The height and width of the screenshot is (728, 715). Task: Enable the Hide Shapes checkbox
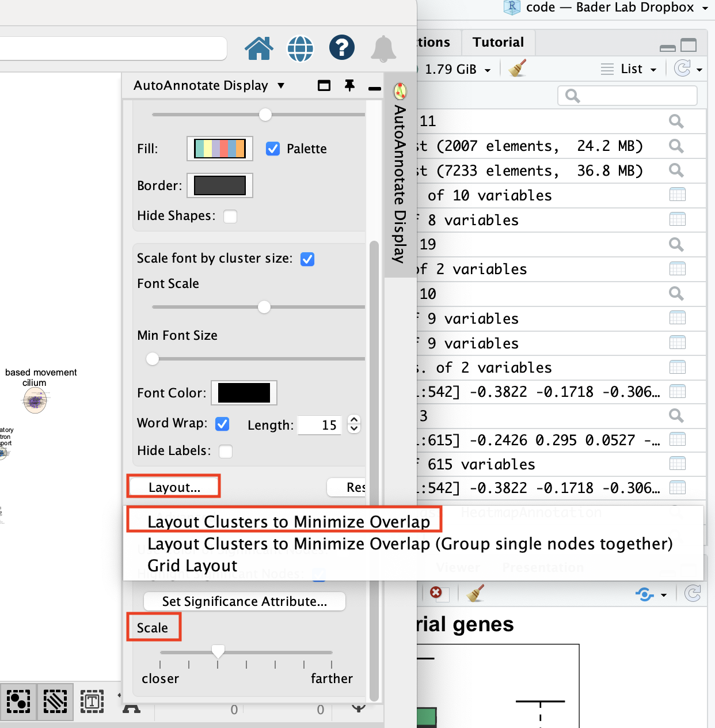click(230, 217)
